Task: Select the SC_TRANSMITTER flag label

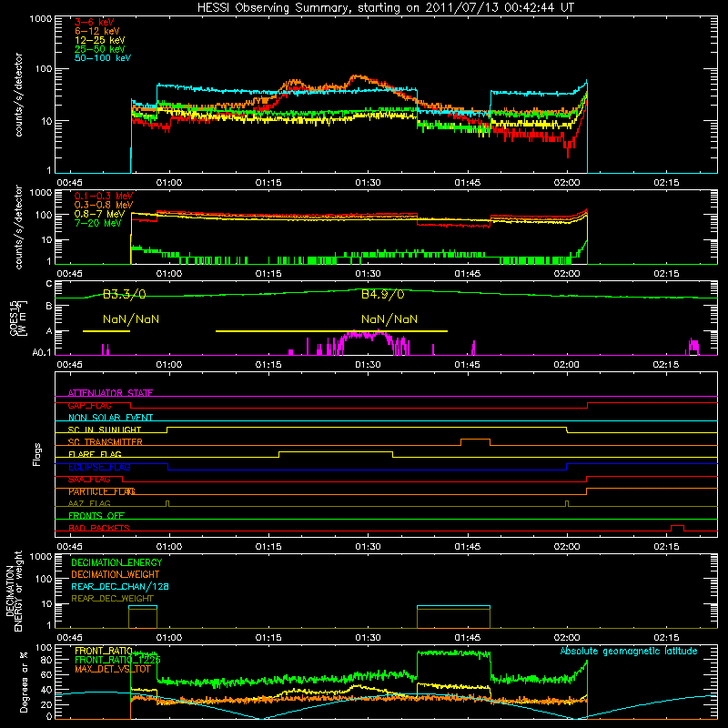Action: coord(105,442)
